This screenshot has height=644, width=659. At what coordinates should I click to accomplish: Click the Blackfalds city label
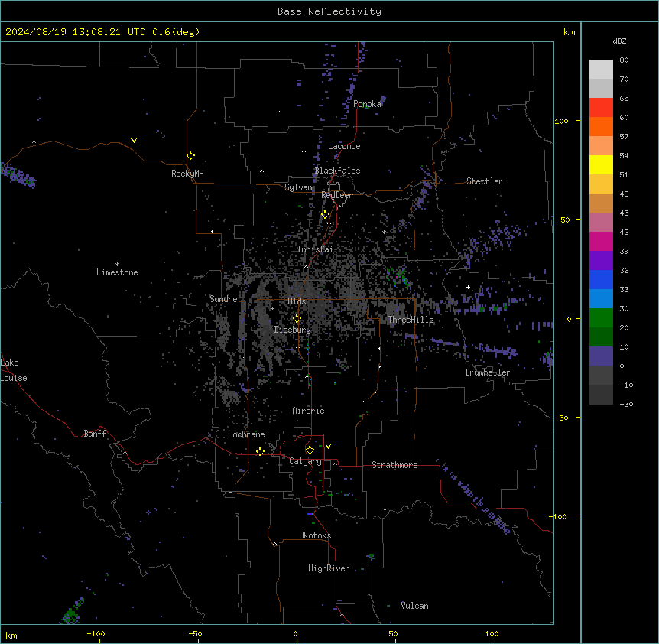pos(337,171)
